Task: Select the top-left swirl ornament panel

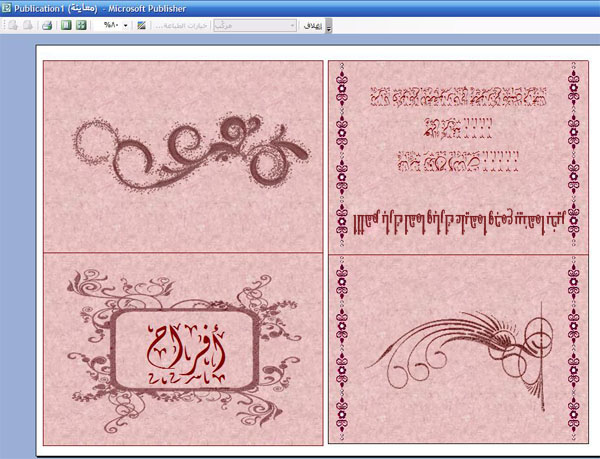Action: point(183,155)
